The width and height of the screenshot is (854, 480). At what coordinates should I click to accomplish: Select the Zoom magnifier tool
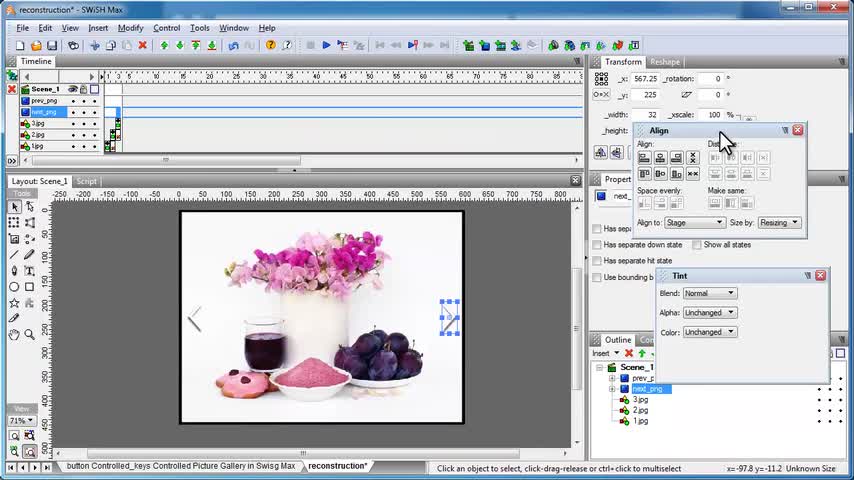click(29, 334)
